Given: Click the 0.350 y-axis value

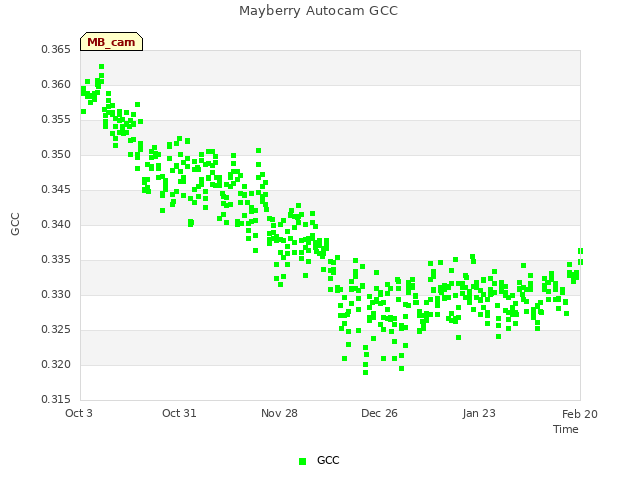Looking at the screenshot, I should tap(56, 154).
